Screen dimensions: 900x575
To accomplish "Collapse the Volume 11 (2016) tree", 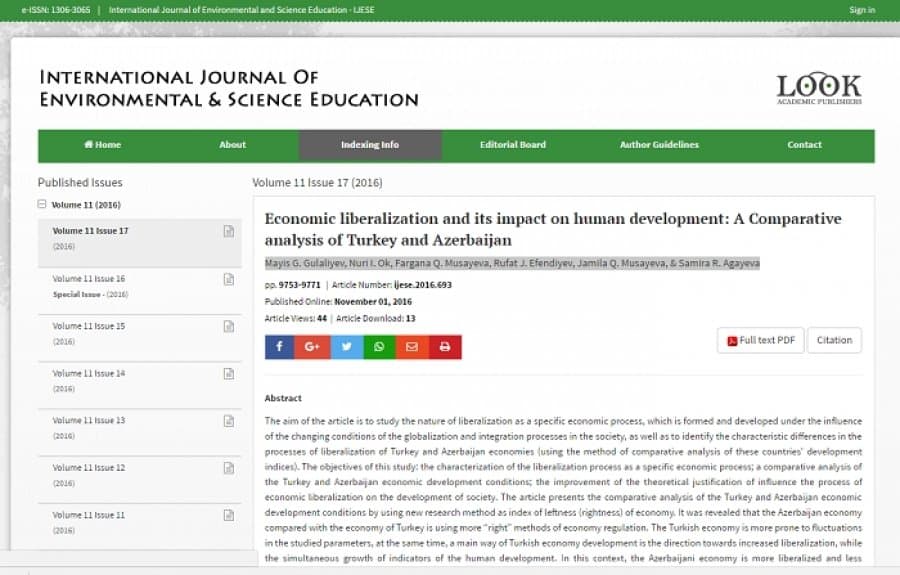I will tap(42, 204).
